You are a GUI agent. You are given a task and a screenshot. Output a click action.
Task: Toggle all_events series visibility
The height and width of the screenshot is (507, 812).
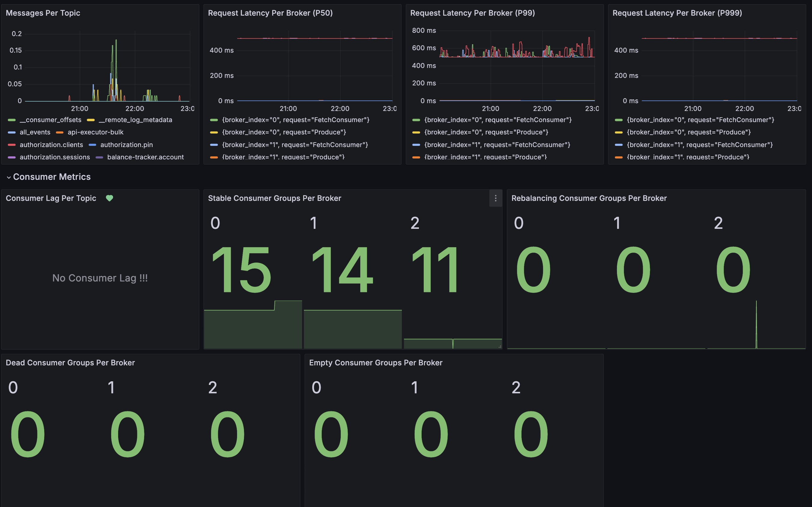[35, 132]
